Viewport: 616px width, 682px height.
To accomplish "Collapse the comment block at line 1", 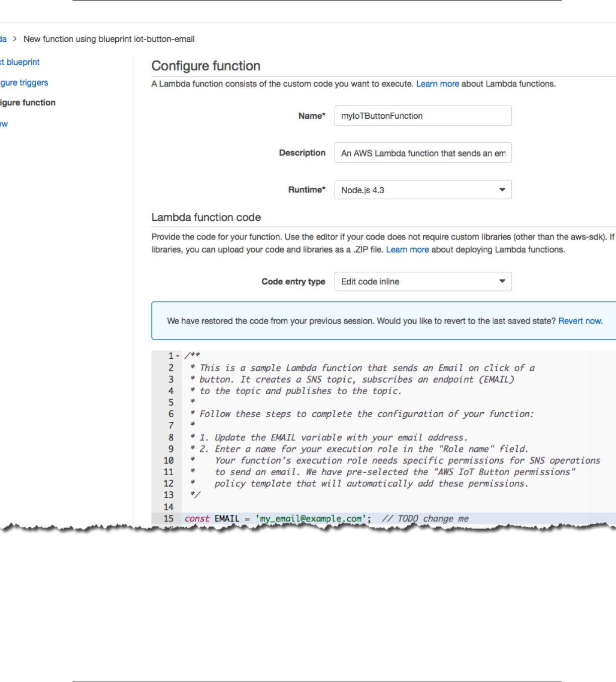I will (x=178, y=356).
